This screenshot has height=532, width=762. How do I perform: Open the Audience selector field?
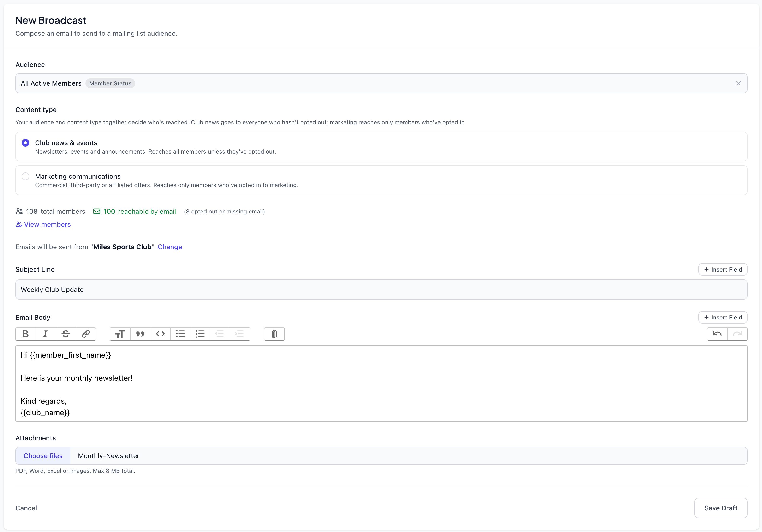381,83
